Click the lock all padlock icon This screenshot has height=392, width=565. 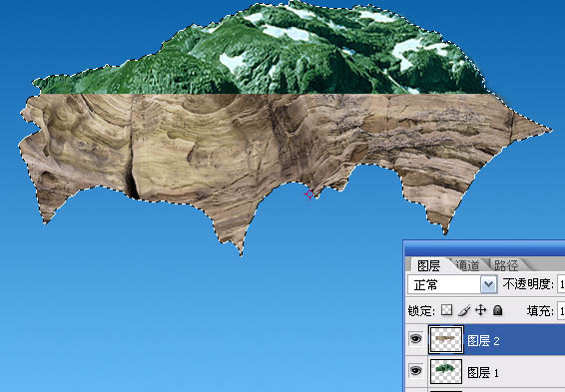click(x=497, y=310)
